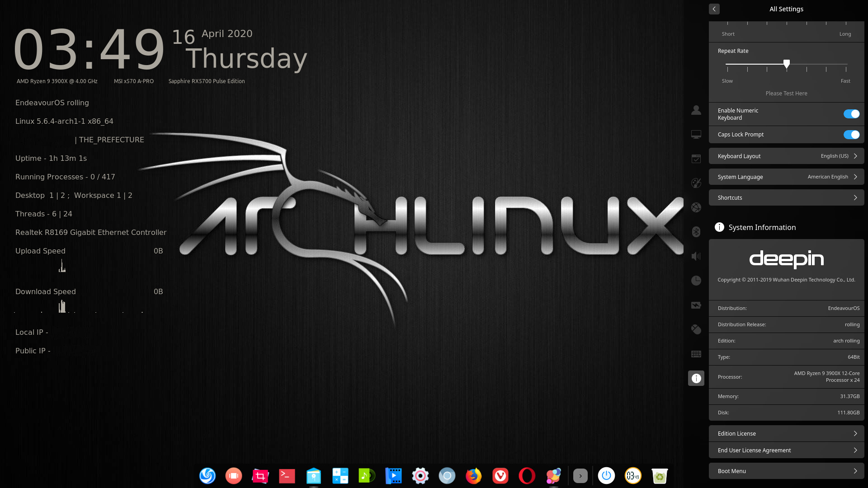
Task: Open colorful bubbles app in dock
Action: coord(554,476)
